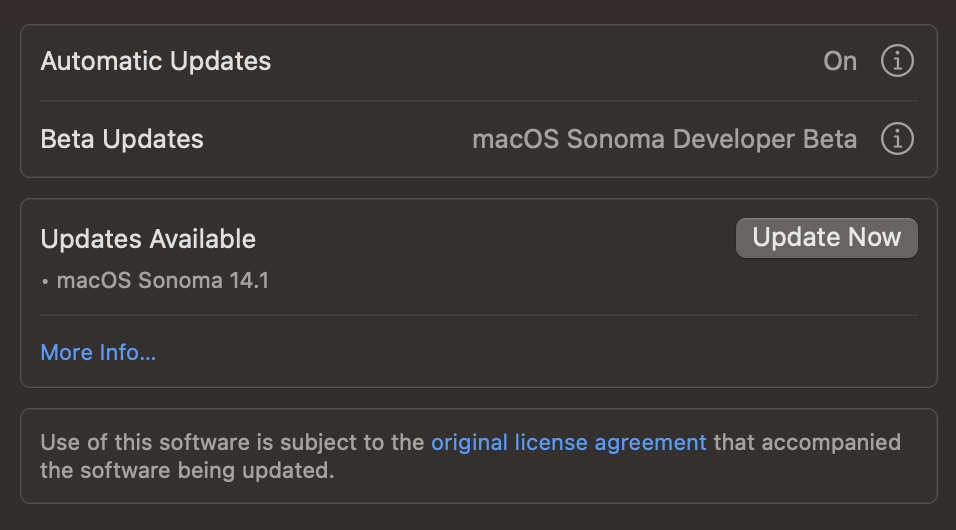Click the macOS Sonoma Developer Beta value
The width and height of the screenshot is (956, 530).
pyautogui.click(x=664, y=139)
